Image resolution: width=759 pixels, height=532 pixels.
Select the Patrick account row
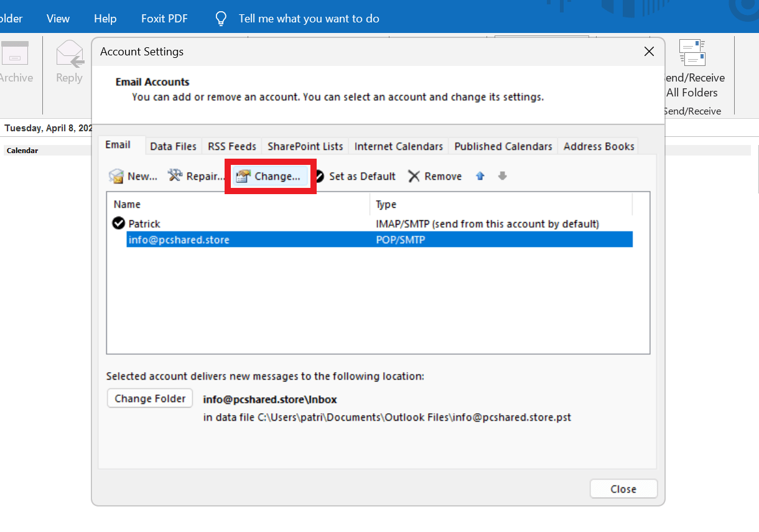[372, 223]
